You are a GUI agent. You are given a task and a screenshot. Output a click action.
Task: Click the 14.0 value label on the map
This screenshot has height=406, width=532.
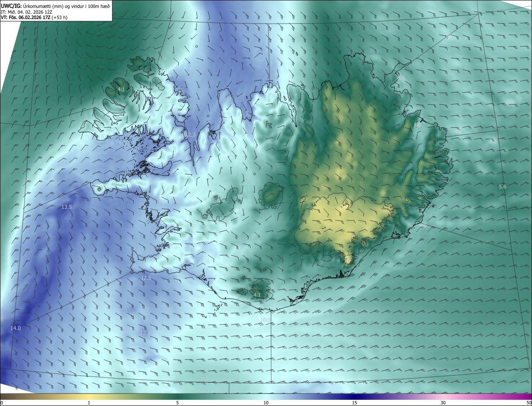(15, 328)
